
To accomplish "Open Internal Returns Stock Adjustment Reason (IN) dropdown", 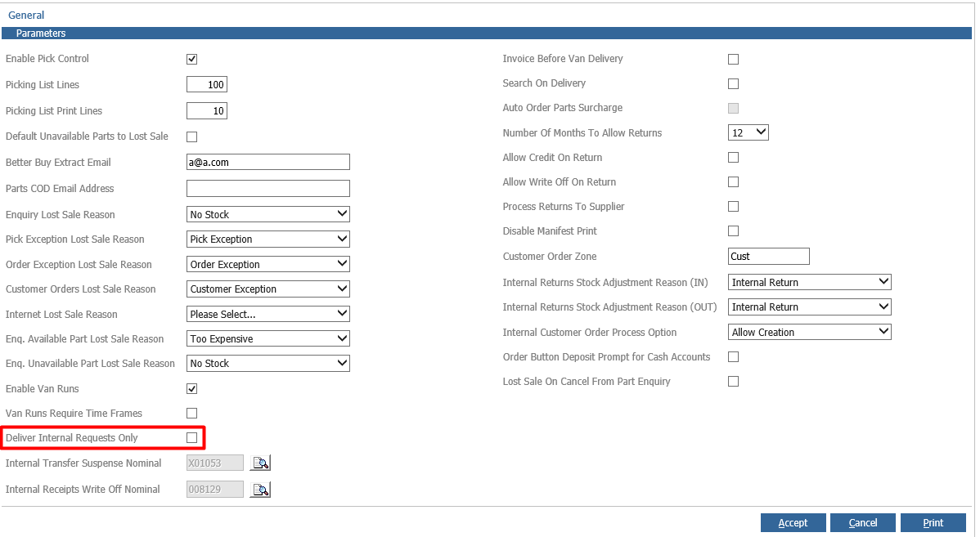I will [809, 282].
